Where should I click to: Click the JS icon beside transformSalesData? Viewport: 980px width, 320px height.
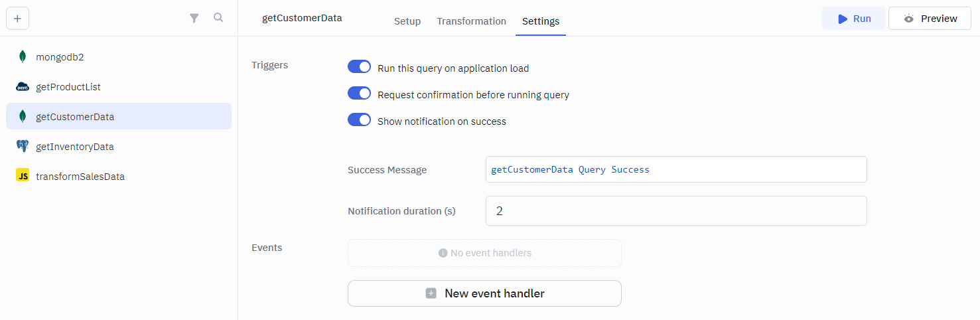coord(23,176)
